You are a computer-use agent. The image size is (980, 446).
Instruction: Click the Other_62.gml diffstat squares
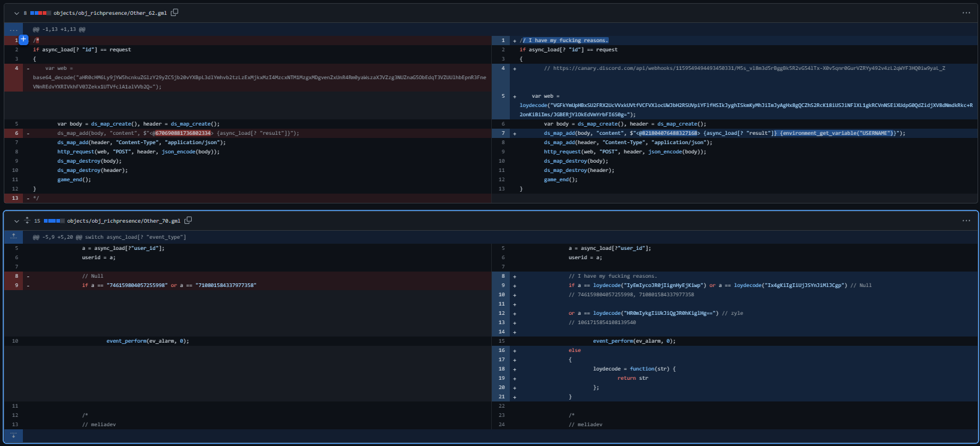click(x=40, y=12)
